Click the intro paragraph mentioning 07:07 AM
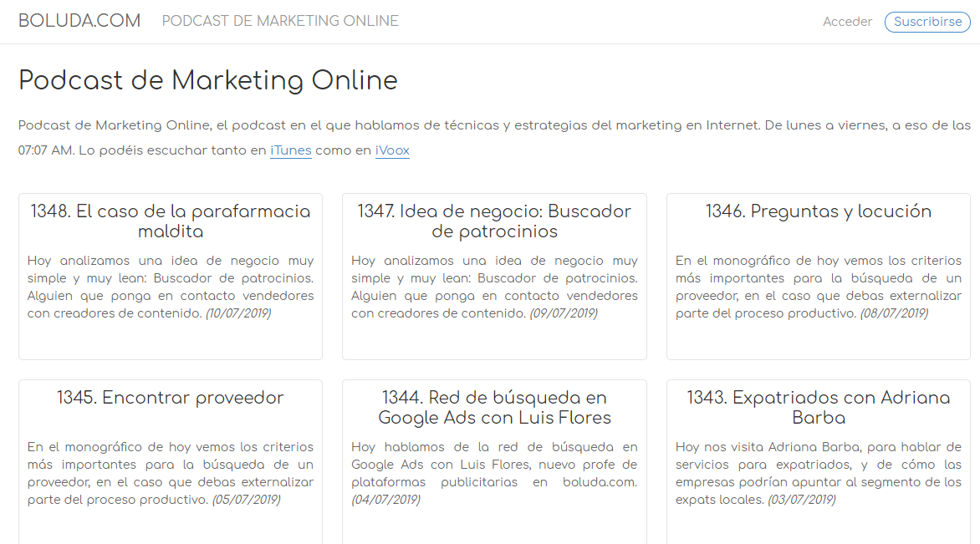Screen dimensions: 980x544 coord(493,126)
